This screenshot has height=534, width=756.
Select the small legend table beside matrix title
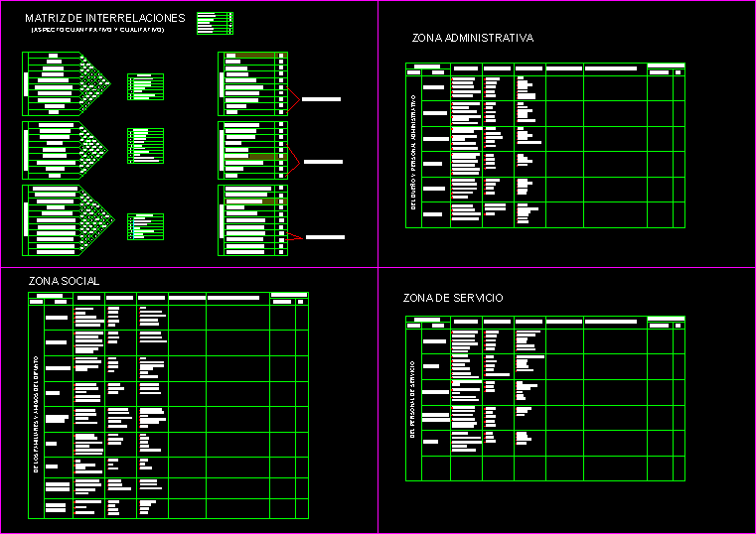(215, 24)
